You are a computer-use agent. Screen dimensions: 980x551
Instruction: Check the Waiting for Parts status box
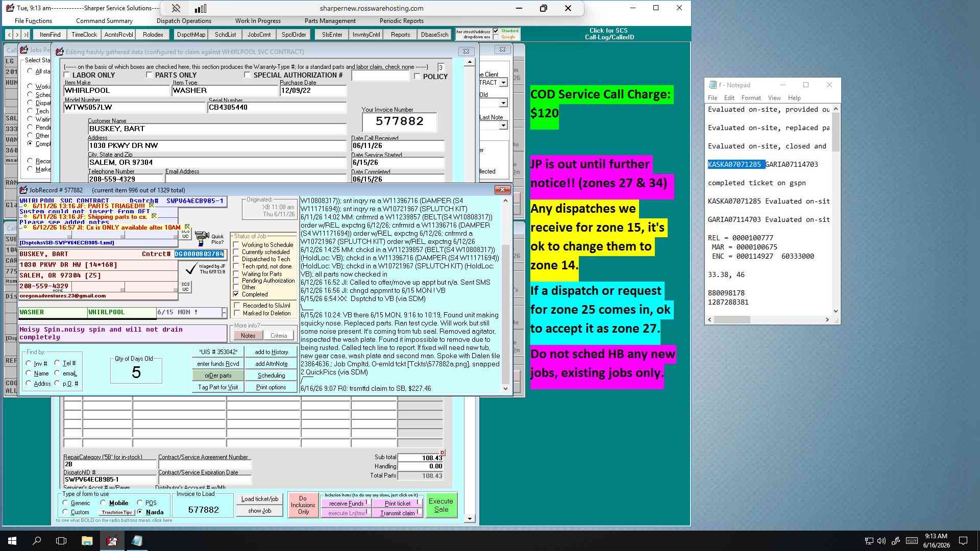pos(236,274)
